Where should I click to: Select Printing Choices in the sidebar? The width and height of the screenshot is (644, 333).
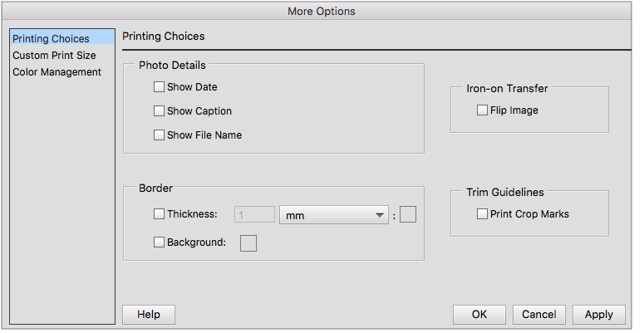[52, 38]
